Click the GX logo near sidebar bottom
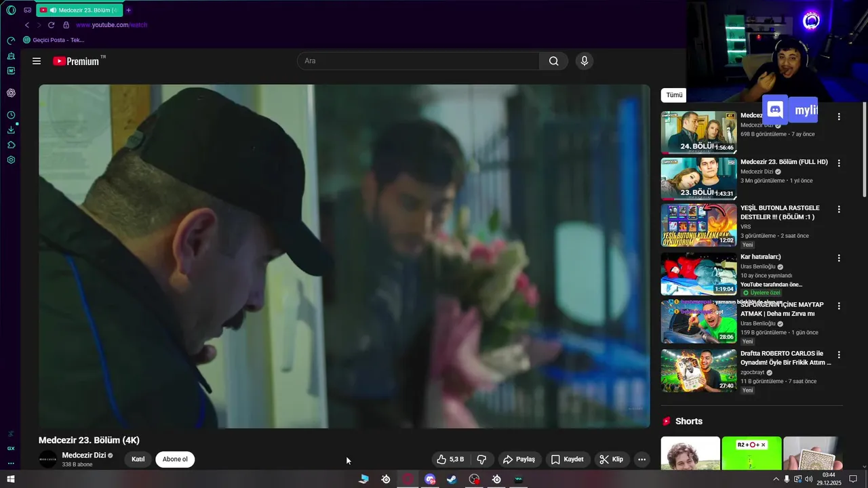Image resolution: width=868 pixels, height=488 pixels. (11, 449)
